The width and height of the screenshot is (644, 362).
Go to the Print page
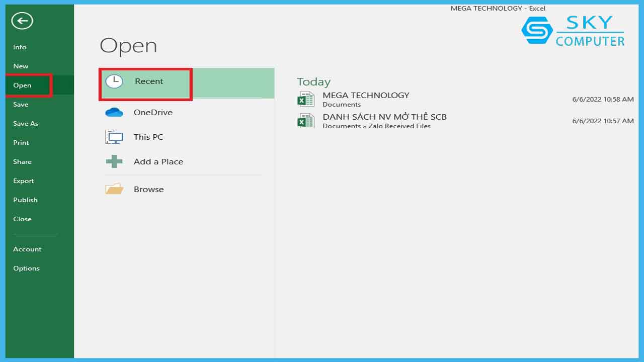pyautogui.click(x=21, y=142)
